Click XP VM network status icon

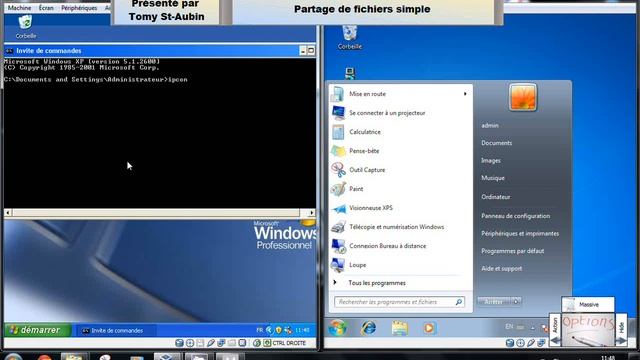coord(221,343)
